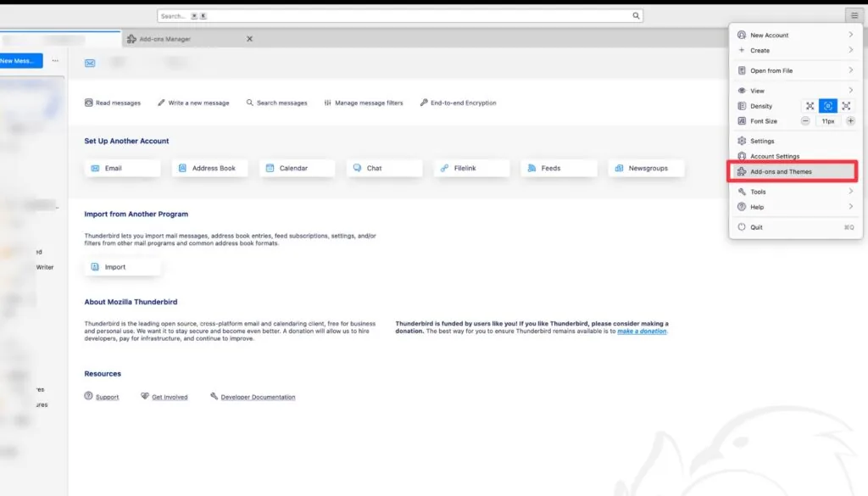Open End-to-end Encryption

pyautogui.click(x=459, y=103)
